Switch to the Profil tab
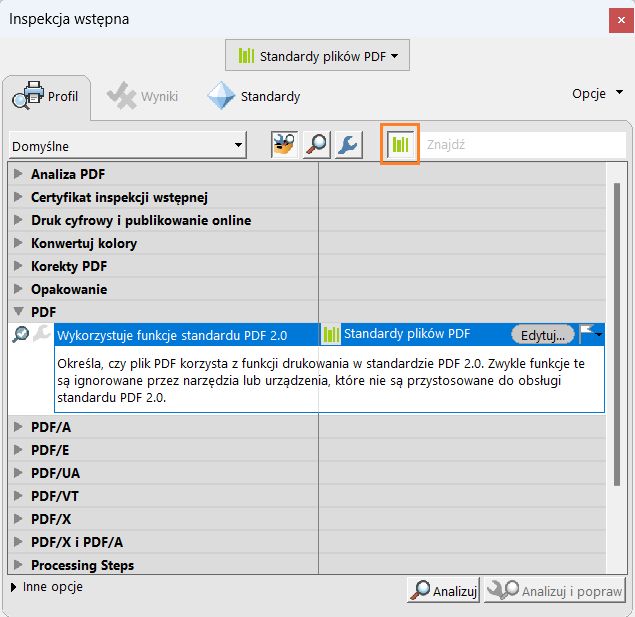635x617 pixels. coord(46,96)
